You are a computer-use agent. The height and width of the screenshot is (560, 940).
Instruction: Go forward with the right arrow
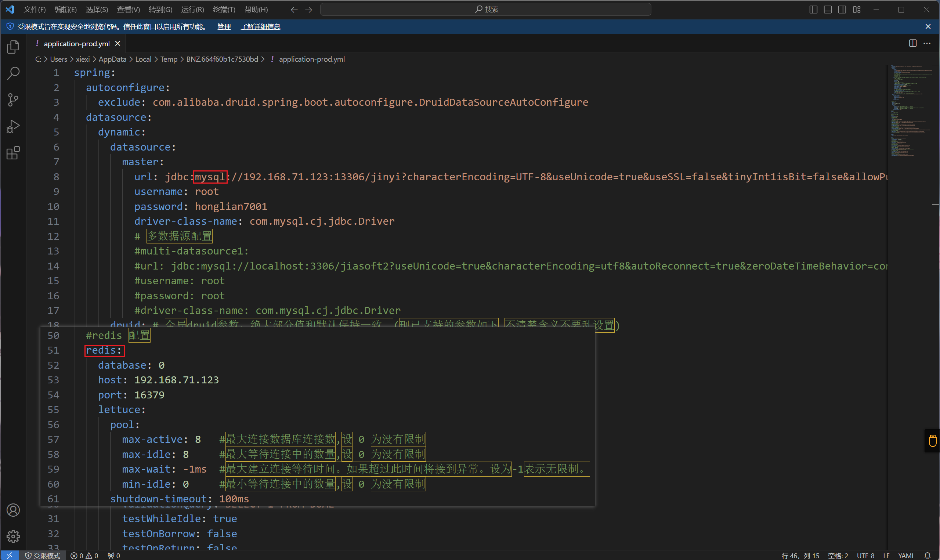coord(308,10)
